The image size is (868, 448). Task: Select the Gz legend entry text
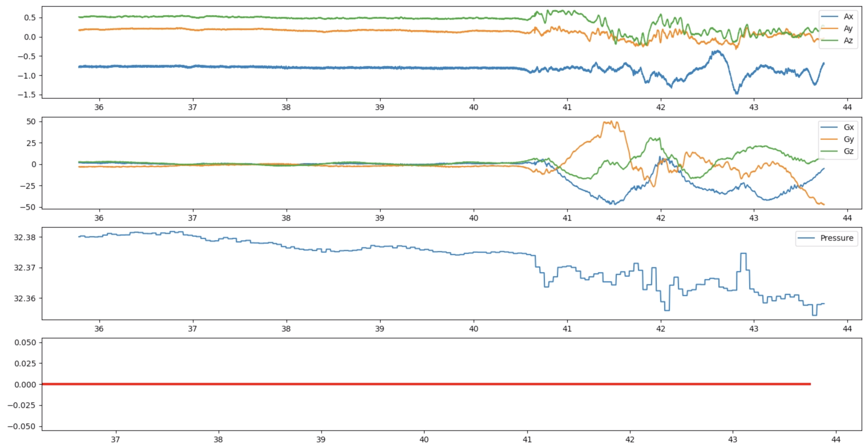click(x=849, y=151)
